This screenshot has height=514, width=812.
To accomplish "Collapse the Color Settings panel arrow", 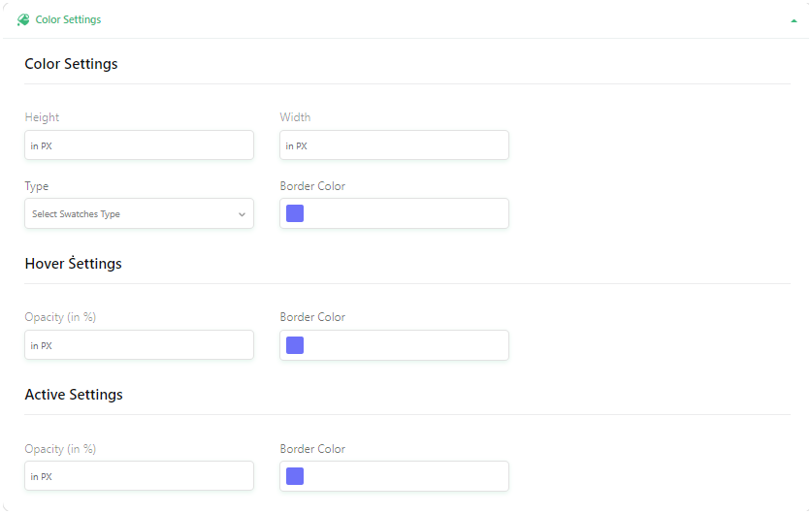I will tap(794, 20).
